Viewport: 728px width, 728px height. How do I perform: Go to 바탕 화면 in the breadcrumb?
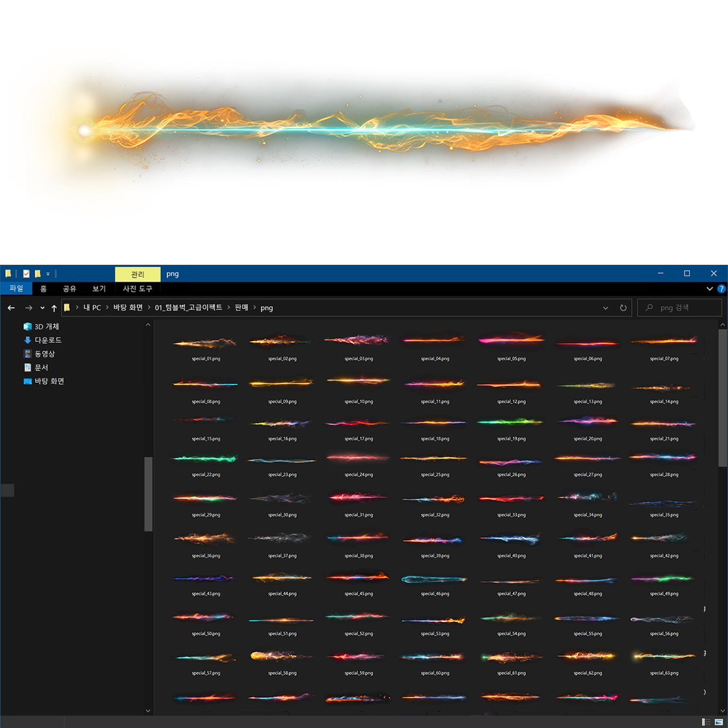[128, 308]
